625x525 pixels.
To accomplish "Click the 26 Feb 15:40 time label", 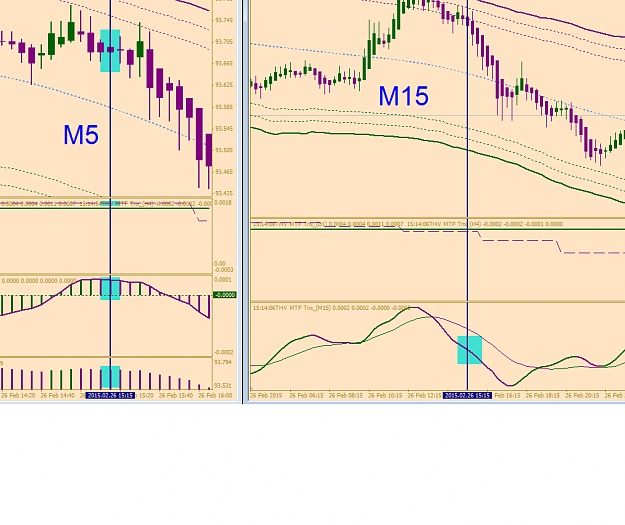I will coord(176,395).
